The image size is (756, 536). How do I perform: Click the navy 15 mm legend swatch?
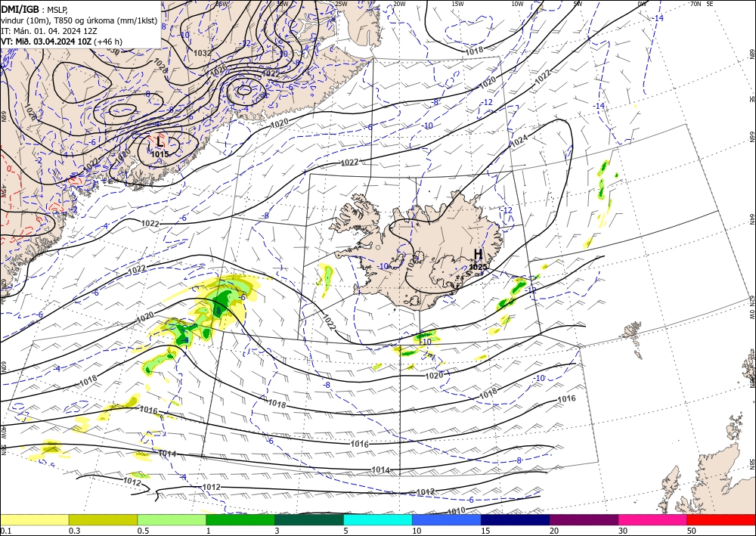[x=516, y=519]
